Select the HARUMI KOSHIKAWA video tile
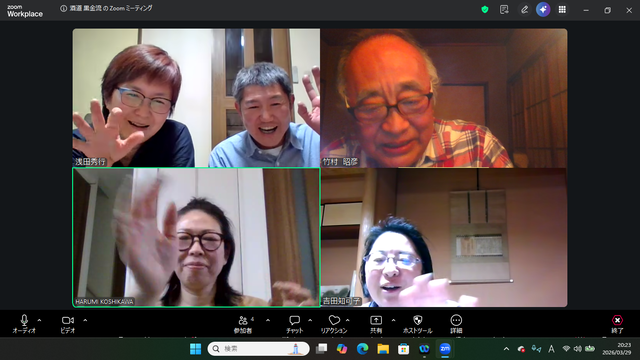Image resolution: width=640 pixels, height=360 pixels. (x=196, y=237)
